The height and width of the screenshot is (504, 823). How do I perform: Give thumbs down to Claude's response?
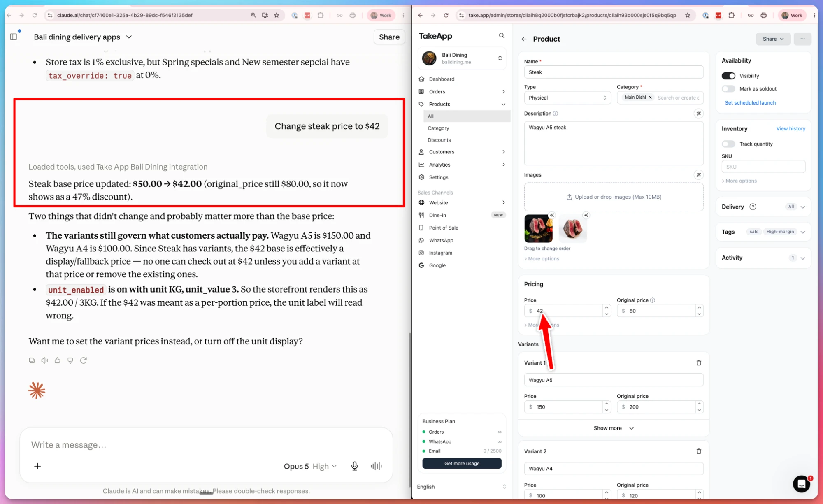coord(70,360)
